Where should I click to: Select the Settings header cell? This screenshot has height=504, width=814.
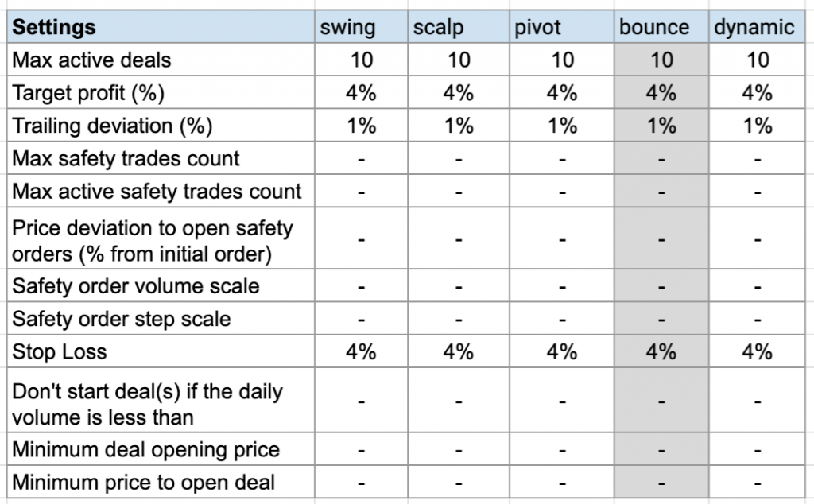(x=55, y=28)
